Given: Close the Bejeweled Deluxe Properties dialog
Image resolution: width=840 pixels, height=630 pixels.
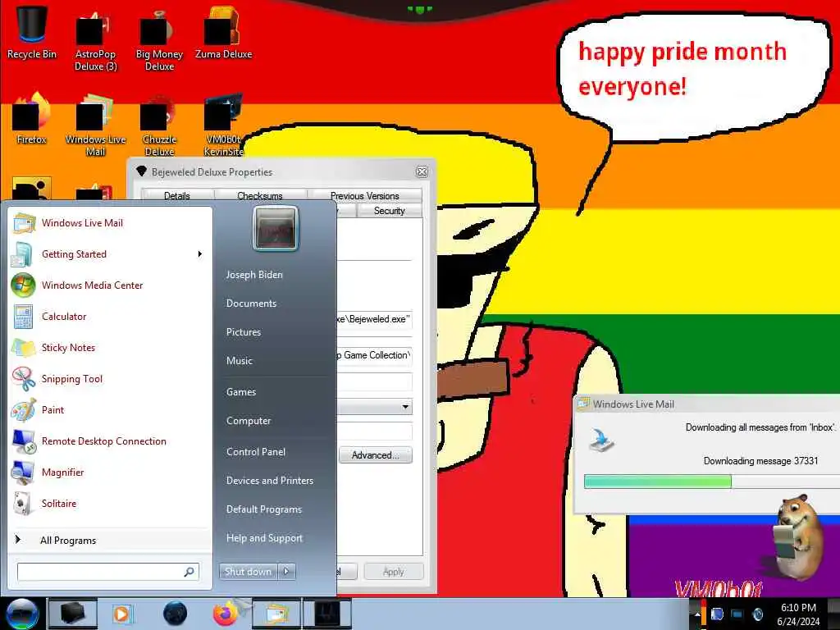Looking at the screenshot, I should 422,172.
